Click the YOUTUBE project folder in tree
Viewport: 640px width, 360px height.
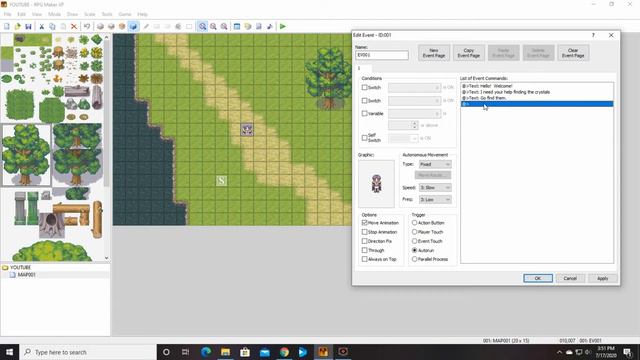[x=20, y=267]
